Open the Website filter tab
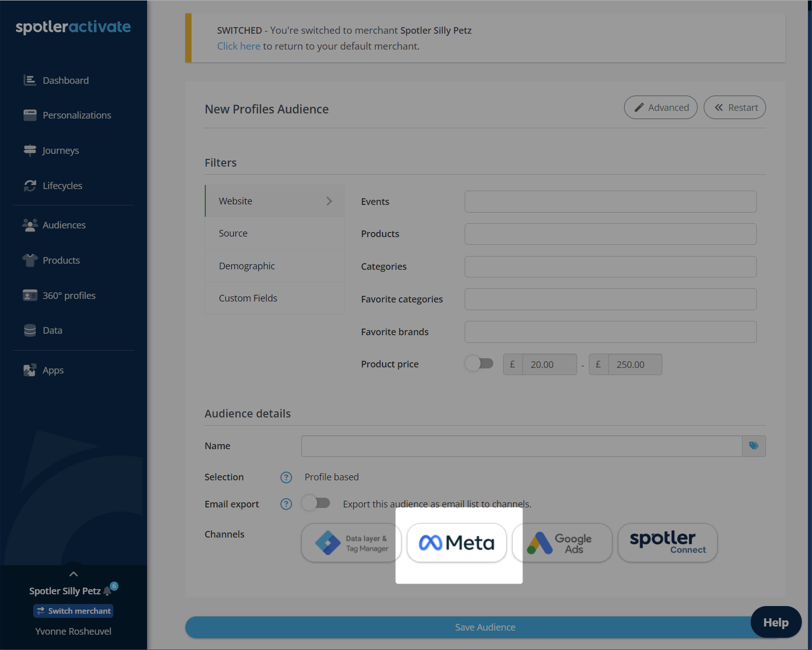Viewport: 812px width, 650px height. coord(275,201)
